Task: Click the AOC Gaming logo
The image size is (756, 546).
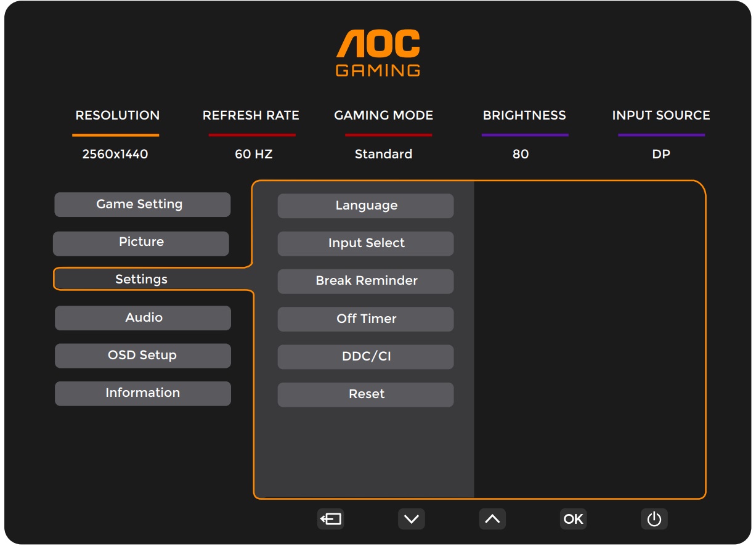Action: pyautogui.click(x=378, y=54)
